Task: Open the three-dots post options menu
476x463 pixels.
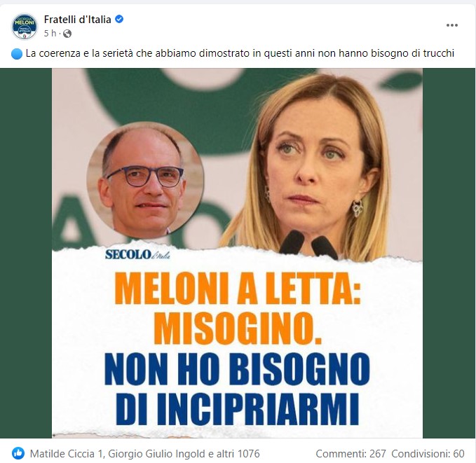Action: coord(451,25)
